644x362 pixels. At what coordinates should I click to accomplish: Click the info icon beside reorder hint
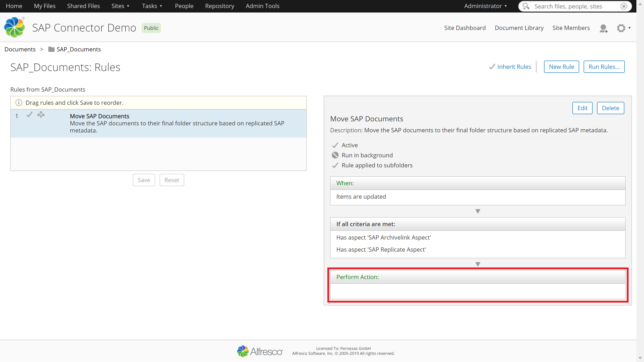(19, 103)
